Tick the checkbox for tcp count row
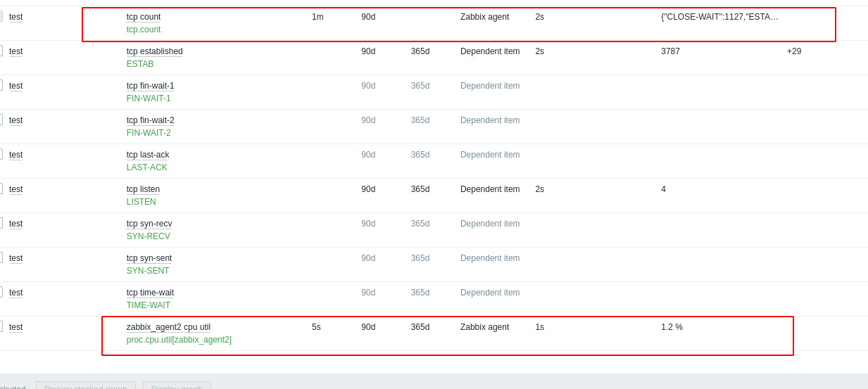 0,16
